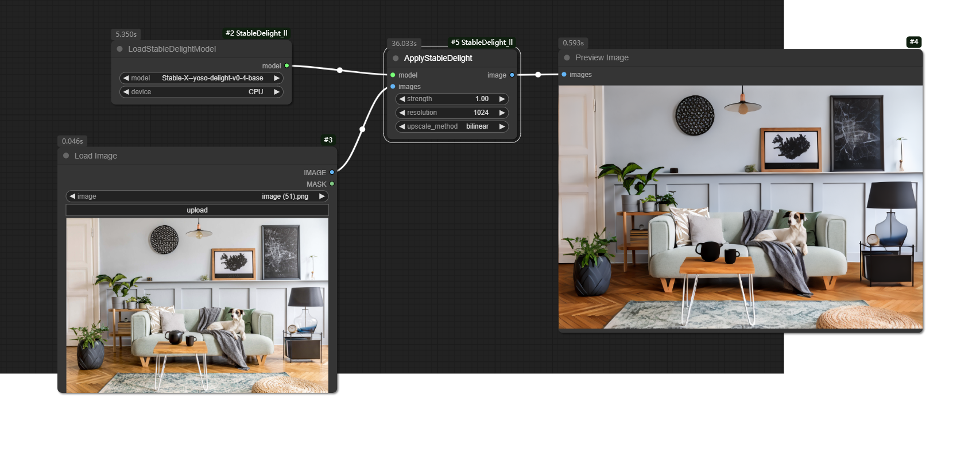Image resolution: width=980 pixels, height=467 pixels.
Task: Click the resolution value field 1024
Action: (452, 113)
